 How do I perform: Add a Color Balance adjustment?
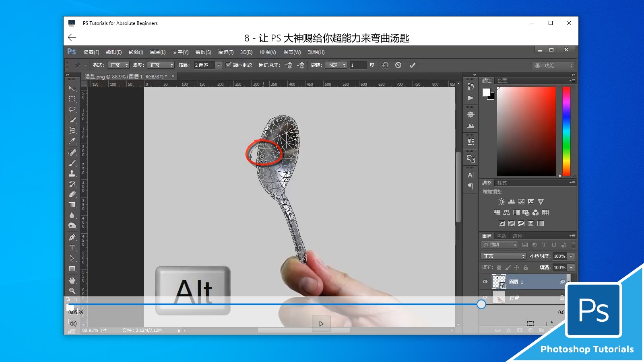[507, 213]
